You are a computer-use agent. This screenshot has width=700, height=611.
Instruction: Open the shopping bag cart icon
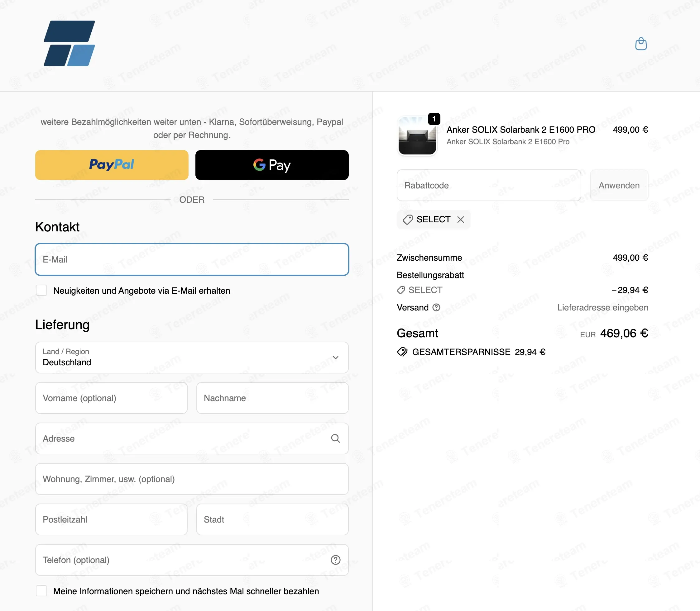coord(640,44)
